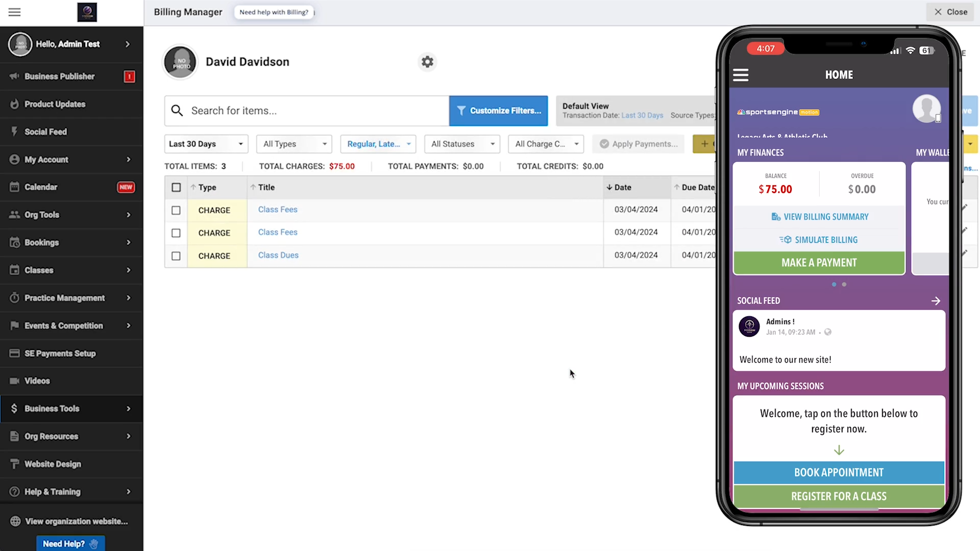This screenshot has height=551, width=980.
Task: Tap MAKE A PAYMENT on phone
Action: pyautogui.click(x=819, y=263)
